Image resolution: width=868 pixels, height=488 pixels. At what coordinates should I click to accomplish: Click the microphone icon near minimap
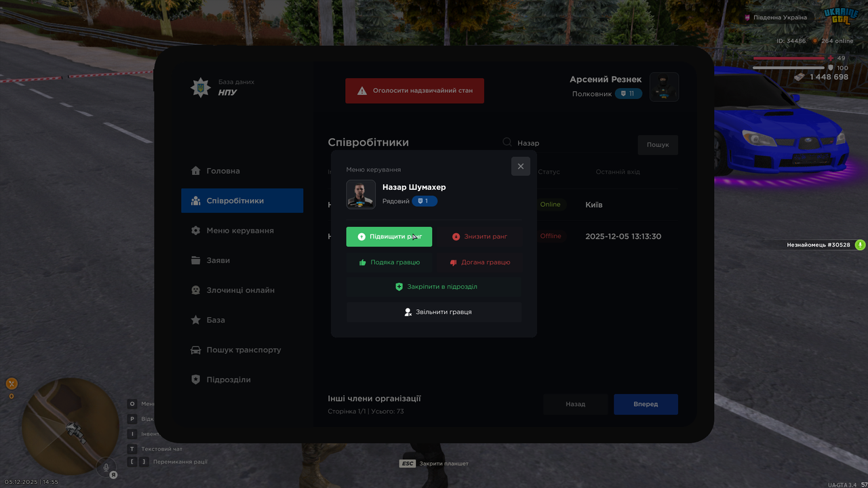[106, 467]
